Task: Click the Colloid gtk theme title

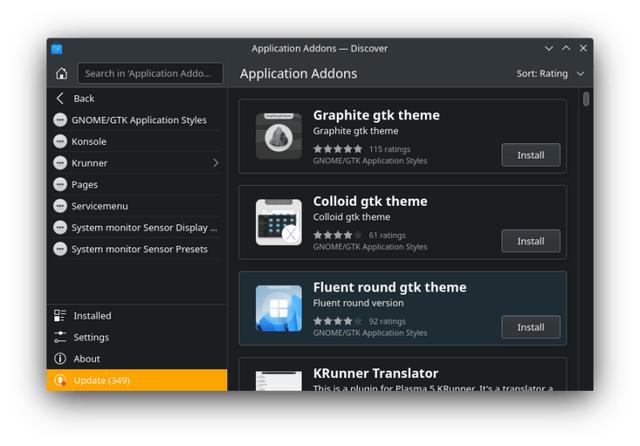Action: point(370,201)
